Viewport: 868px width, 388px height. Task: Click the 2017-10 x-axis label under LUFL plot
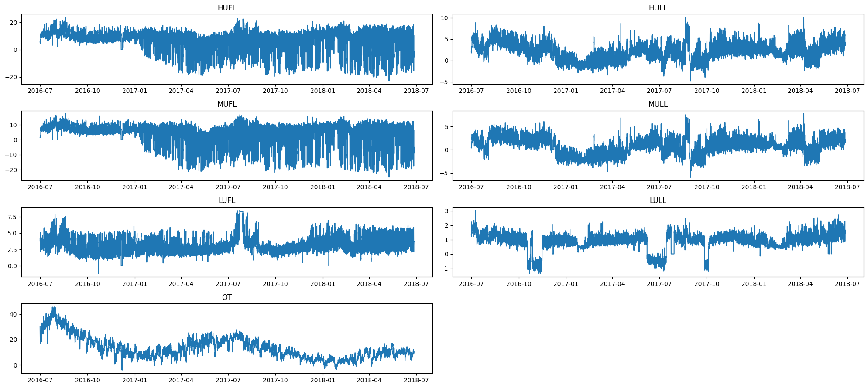point(275,284)
